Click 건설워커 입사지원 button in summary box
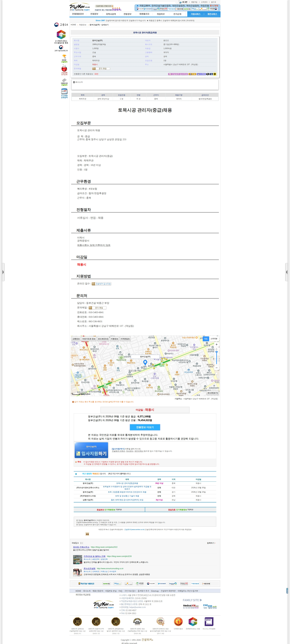Screen dimensions: 290x644 [x=178, y=74]
